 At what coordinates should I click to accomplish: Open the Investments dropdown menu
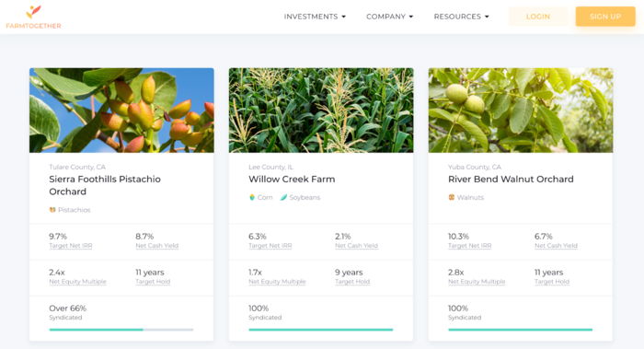coord(315,17)
